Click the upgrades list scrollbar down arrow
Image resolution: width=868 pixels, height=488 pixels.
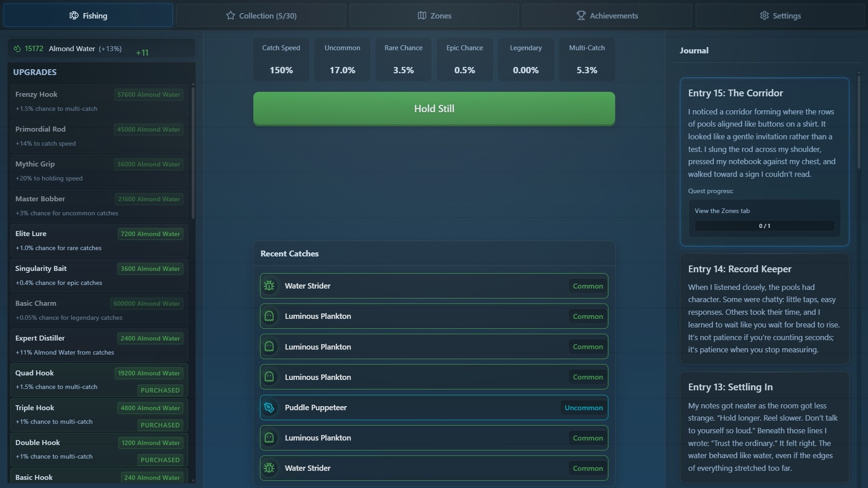193,481
